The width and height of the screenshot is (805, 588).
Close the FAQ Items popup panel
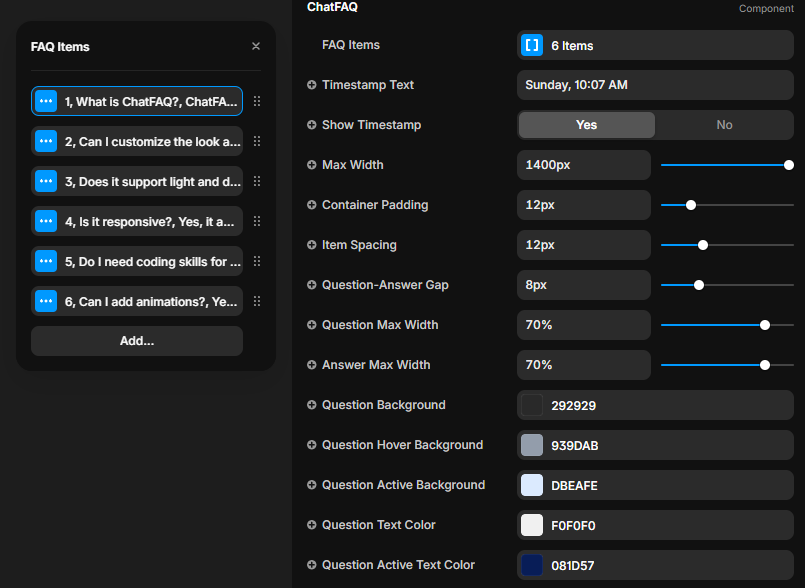[x=256, y=46]
